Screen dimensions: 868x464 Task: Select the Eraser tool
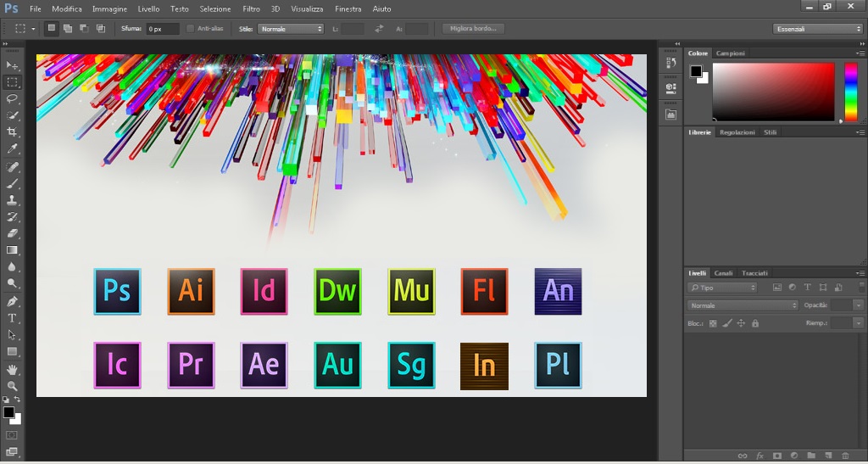[12, 233]
